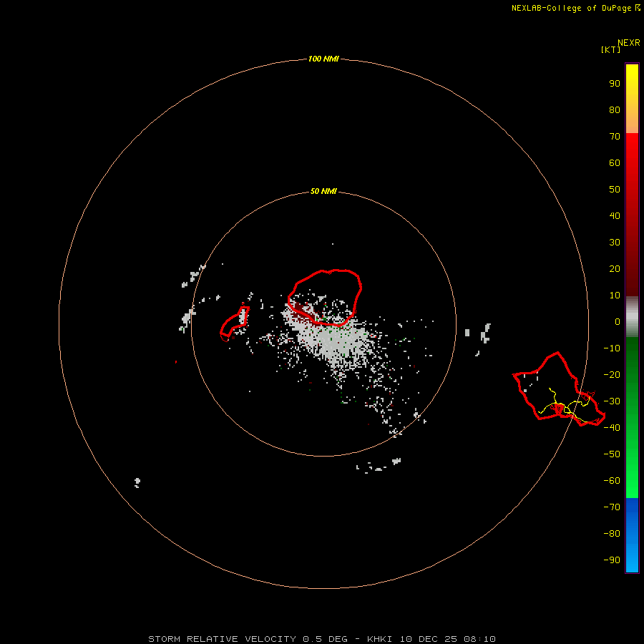
Task: Click the 10 value on the velocity scale
Action: (x=615, y=296)
